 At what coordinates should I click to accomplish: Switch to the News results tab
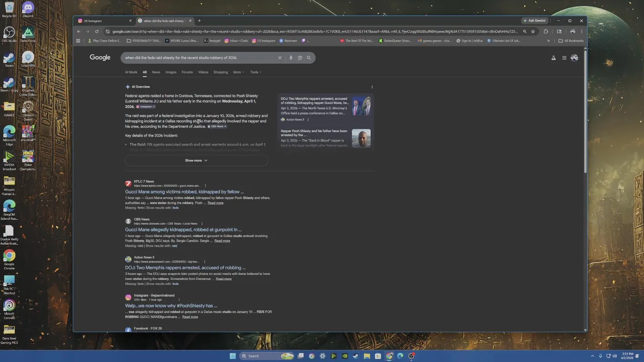(x=156, y=72)
